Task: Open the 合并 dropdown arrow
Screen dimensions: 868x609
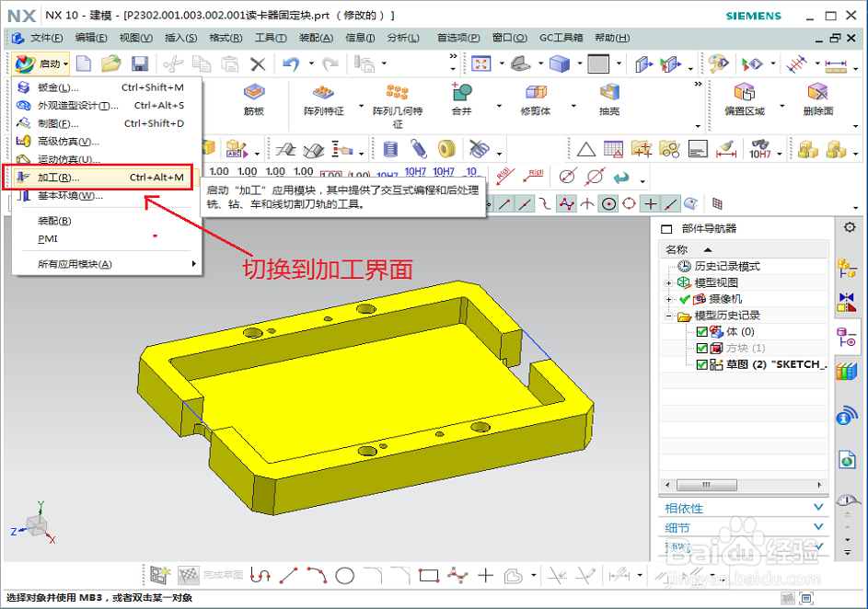Action: coord(499,106)
